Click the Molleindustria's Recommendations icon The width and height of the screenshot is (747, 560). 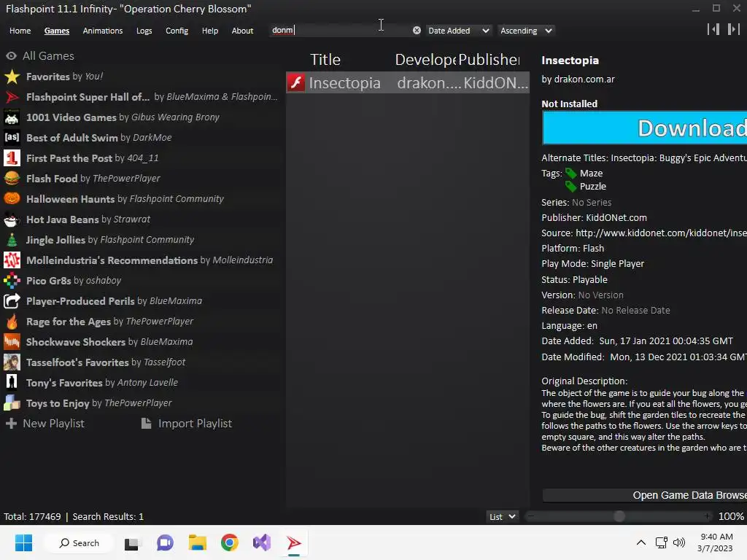pyautogui.click(x=12, y=260)
